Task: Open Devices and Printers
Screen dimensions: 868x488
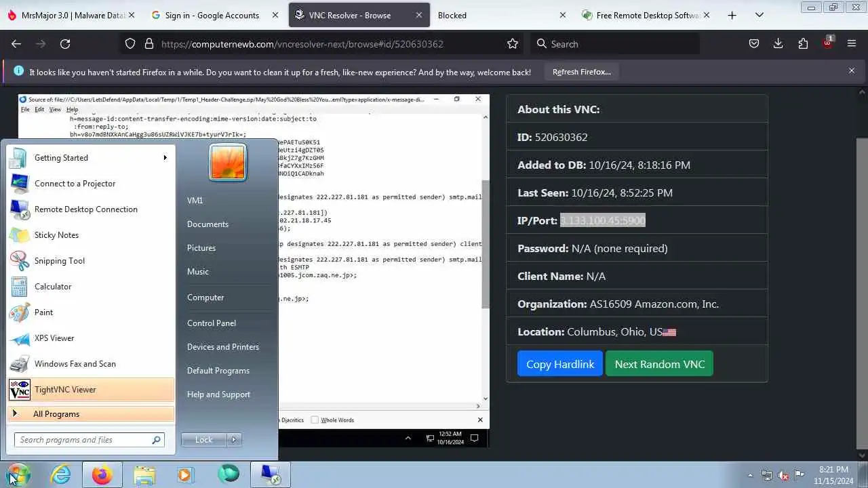Action: click(x=223, y=347)
